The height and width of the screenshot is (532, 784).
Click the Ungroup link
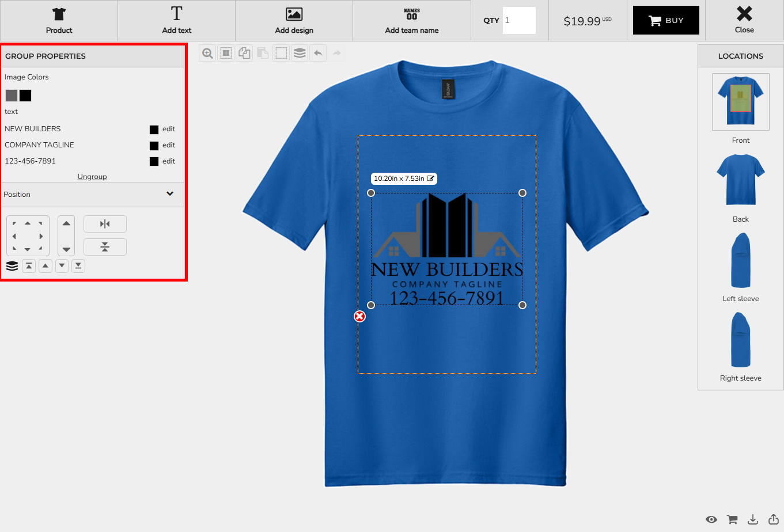[x=92, y=177]
